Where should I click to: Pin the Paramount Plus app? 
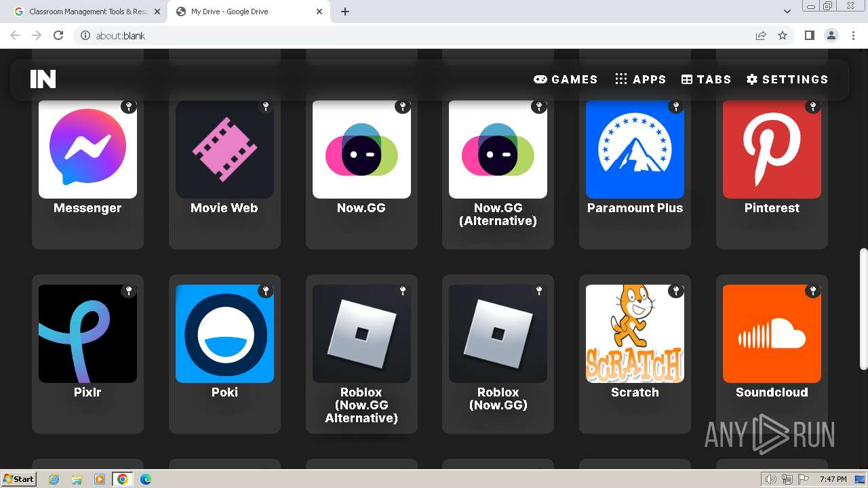(676, 106)
